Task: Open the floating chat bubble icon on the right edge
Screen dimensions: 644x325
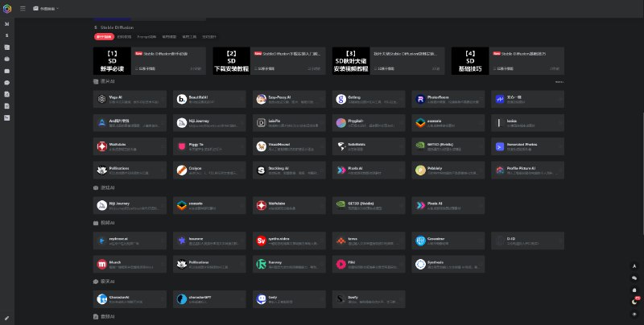Action: click(634, 278)
